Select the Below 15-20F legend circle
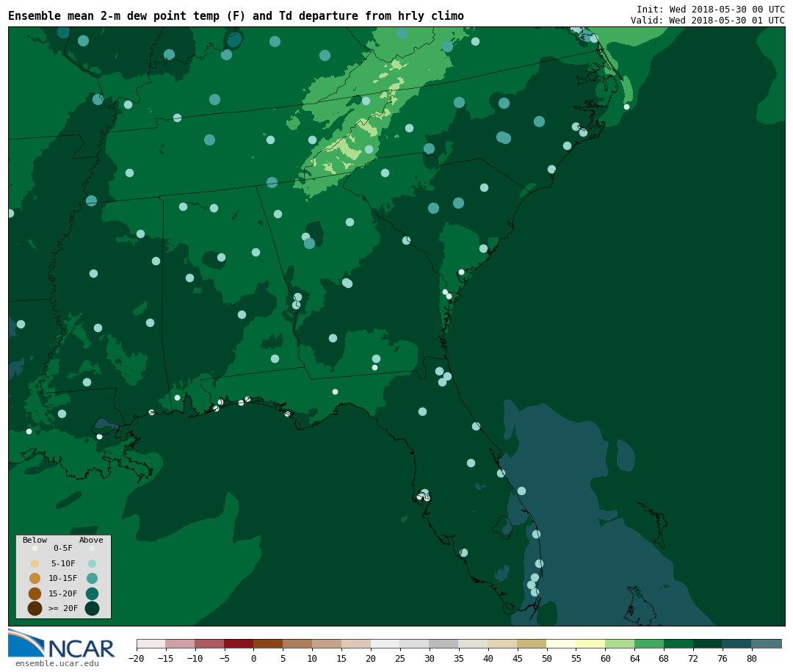793x672 pixels. tap(35, 593)
